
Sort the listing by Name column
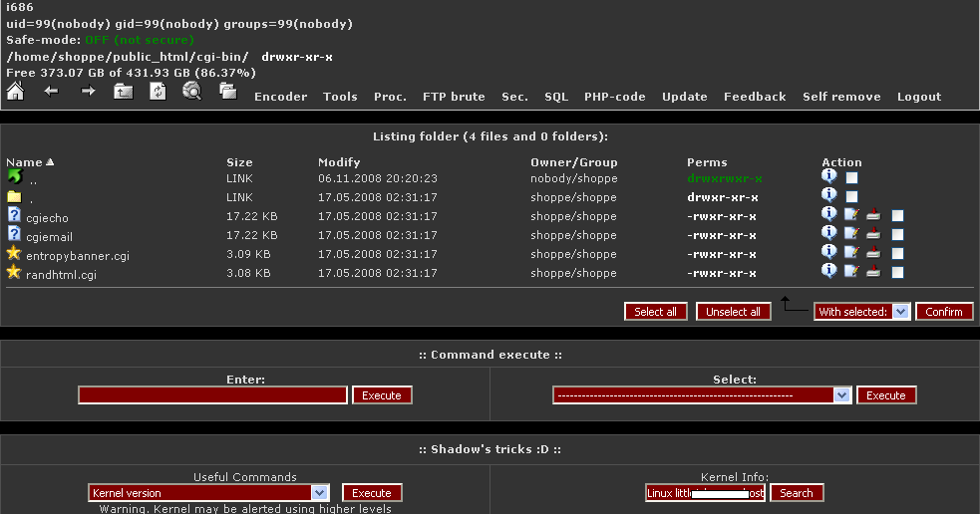(30, 162)
